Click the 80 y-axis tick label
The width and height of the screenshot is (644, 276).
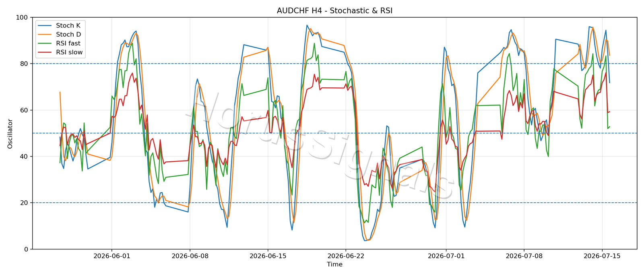(x=24, y=64)
